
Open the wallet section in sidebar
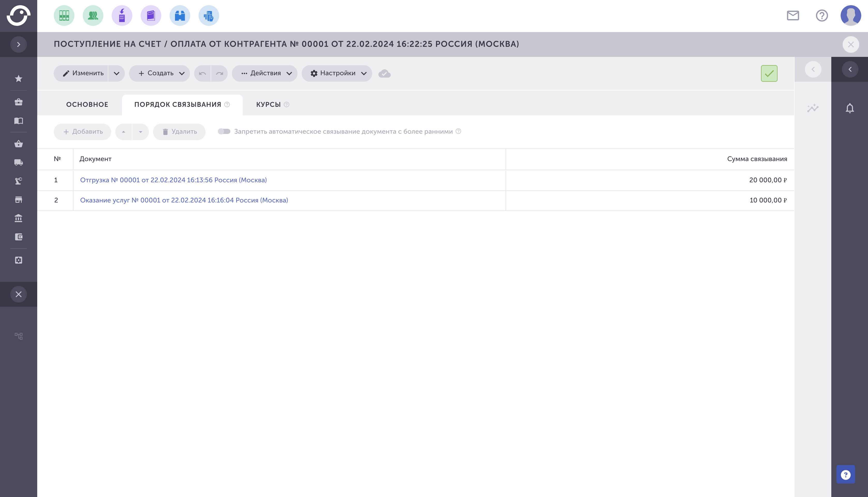point(18,237)
